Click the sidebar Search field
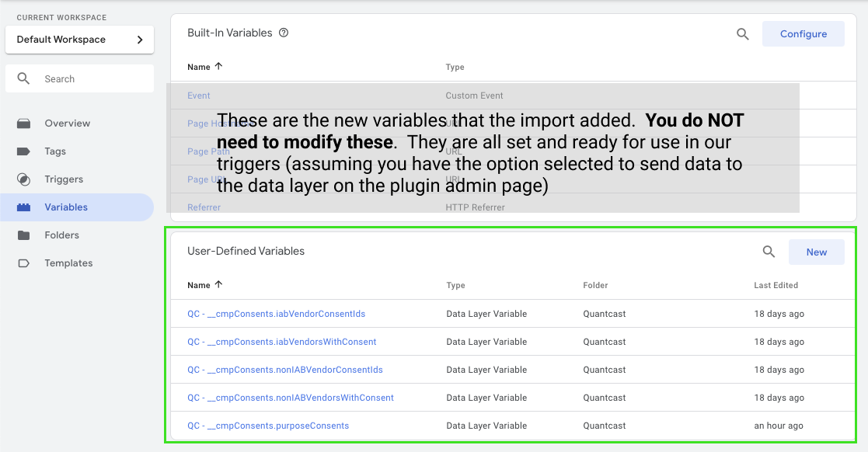 79,78
